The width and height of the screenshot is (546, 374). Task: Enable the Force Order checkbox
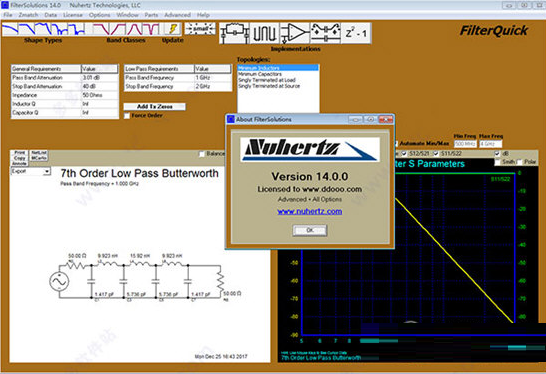(127, 116)
